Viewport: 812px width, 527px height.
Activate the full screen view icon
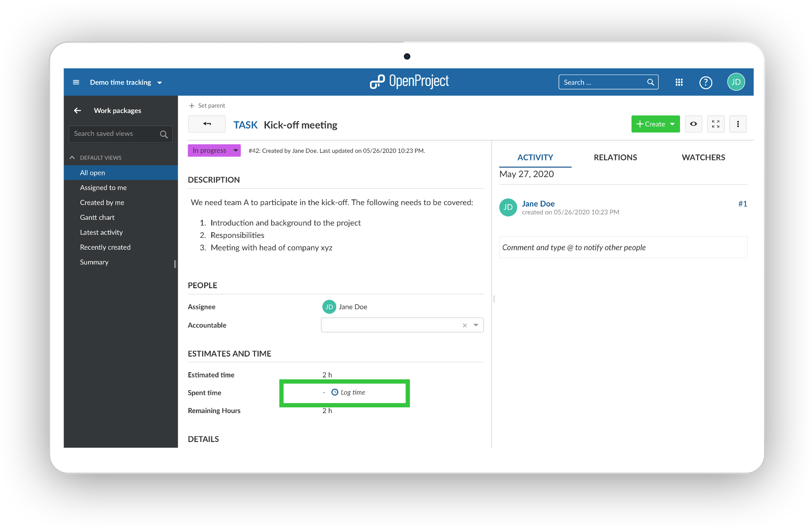tap(716, 124)
